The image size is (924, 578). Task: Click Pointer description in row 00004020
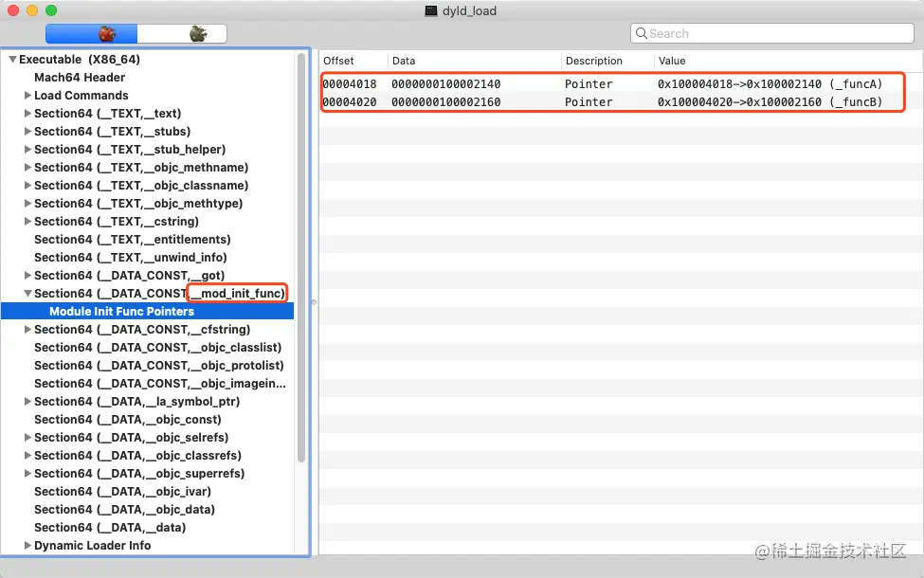[589, 102]
